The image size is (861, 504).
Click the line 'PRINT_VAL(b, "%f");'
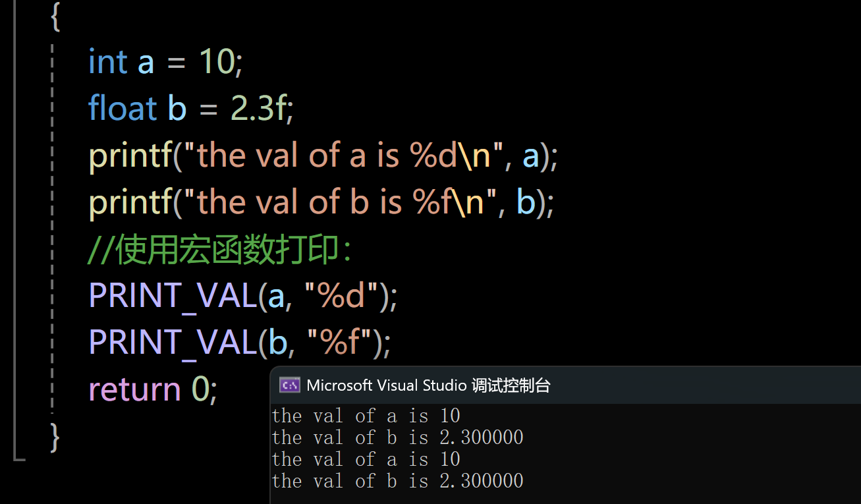coord(240,343)
